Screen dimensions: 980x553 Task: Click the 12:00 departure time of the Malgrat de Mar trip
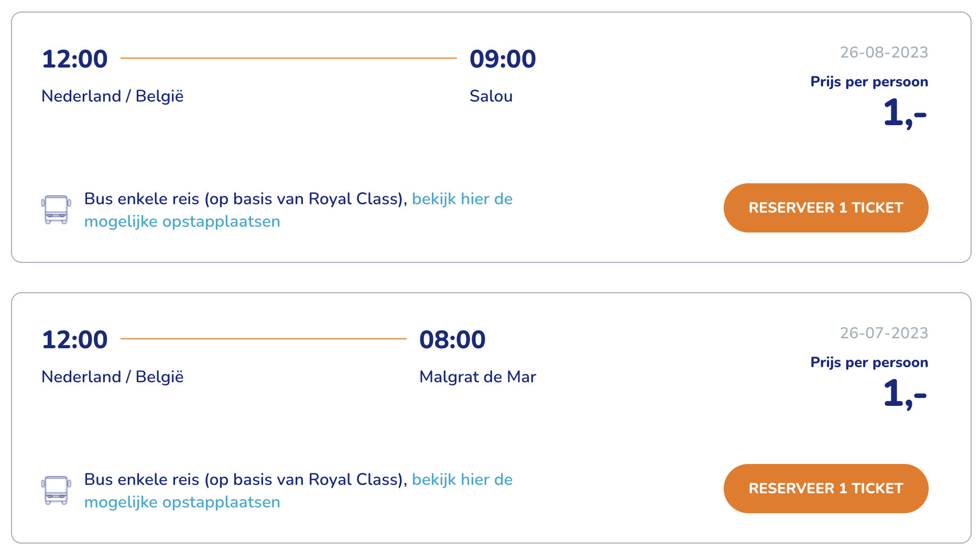[75, 339]
